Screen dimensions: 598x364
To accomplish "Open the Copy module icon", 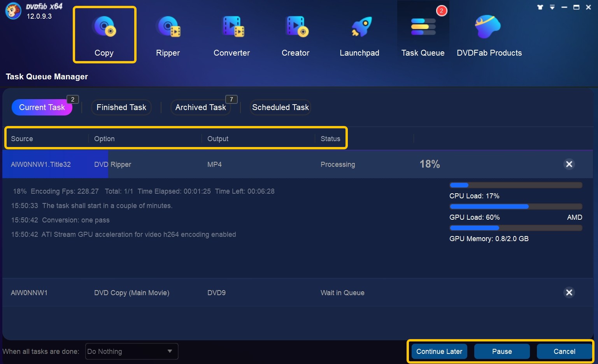I will click(104, 27).
